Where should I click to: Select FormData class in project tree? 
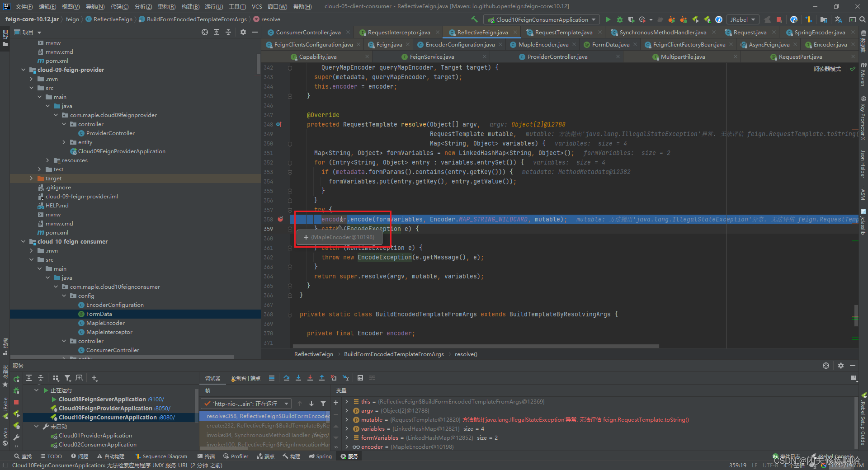point(99,314)
